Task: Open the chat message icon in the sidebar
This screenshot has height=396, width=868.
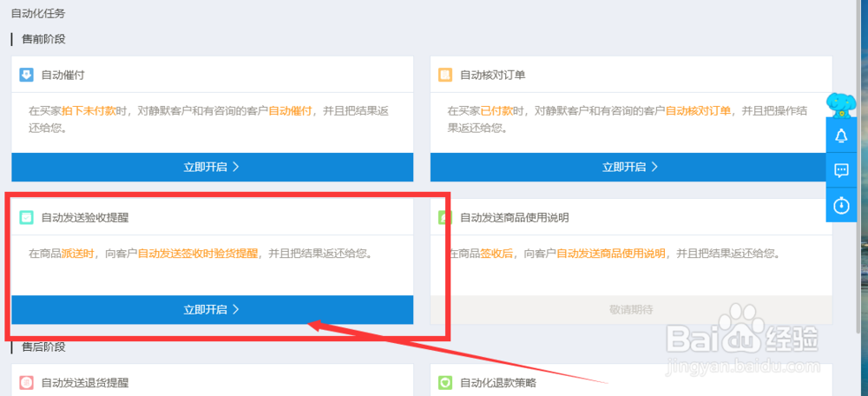Action: [841, 170]
